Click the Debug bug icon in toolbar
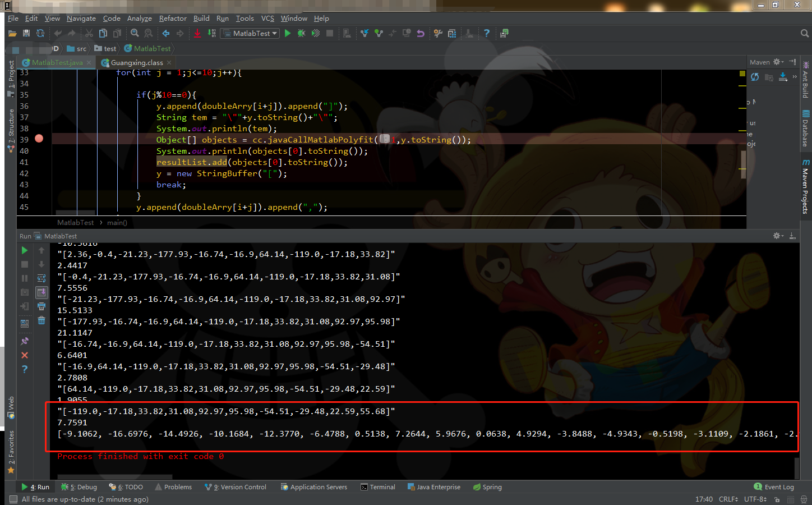The width and height of the screenshot is (812, 505). coord(302,34)
